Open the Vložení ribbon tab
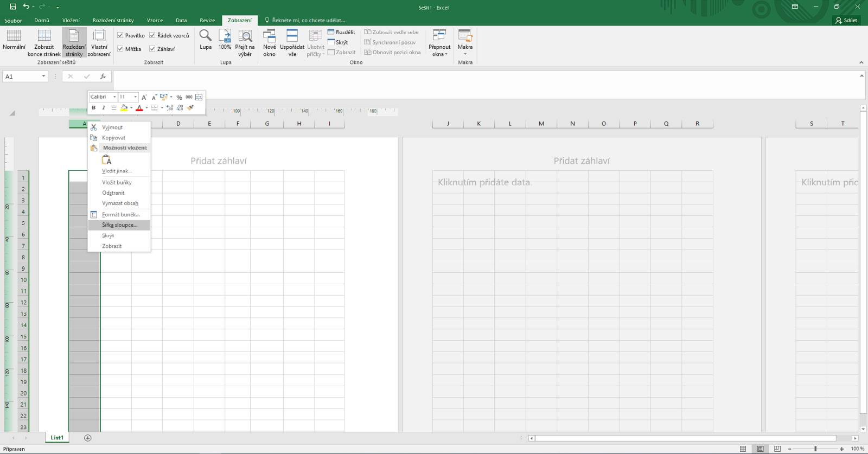Screen dimensions: 868x454 click(71, 20)
